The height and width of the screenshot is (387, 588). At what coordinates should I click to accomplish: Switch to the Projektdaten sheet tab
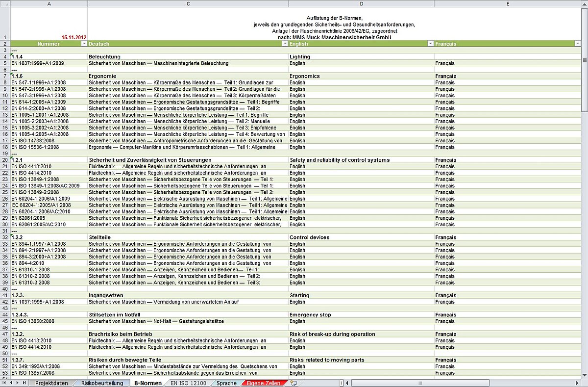point(51,383)
